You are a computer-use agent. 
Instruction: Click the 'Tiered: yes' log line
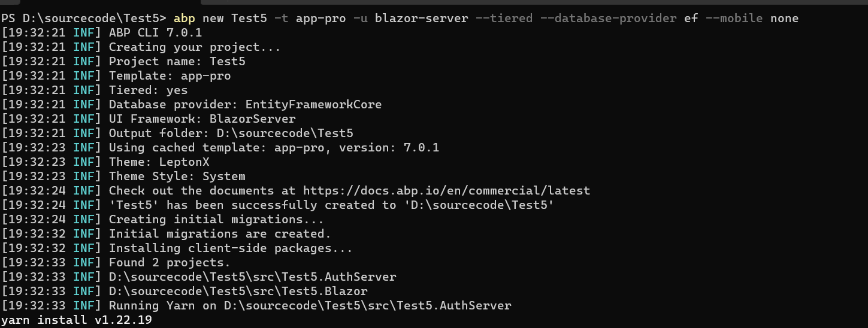coord(148,90)
